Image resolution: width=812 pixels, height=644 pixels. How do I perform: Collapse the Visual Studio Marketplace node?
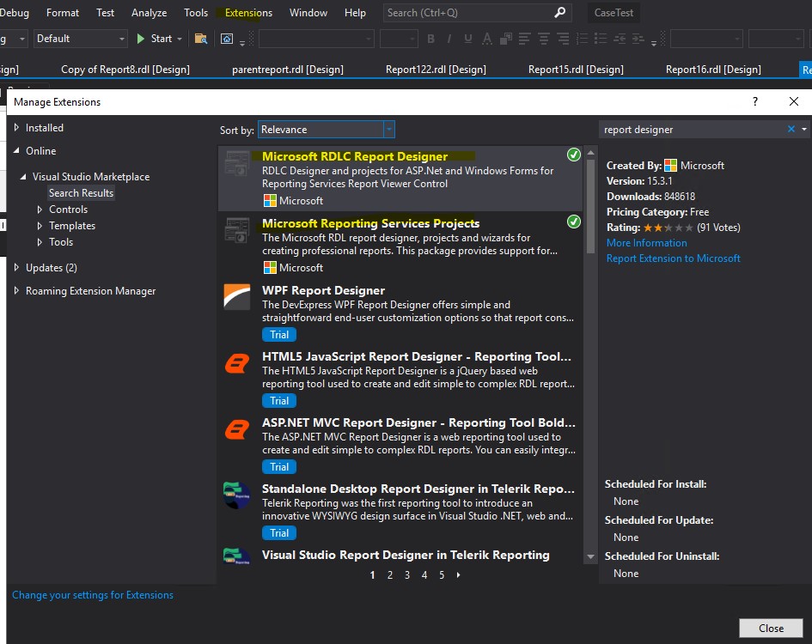23,177
